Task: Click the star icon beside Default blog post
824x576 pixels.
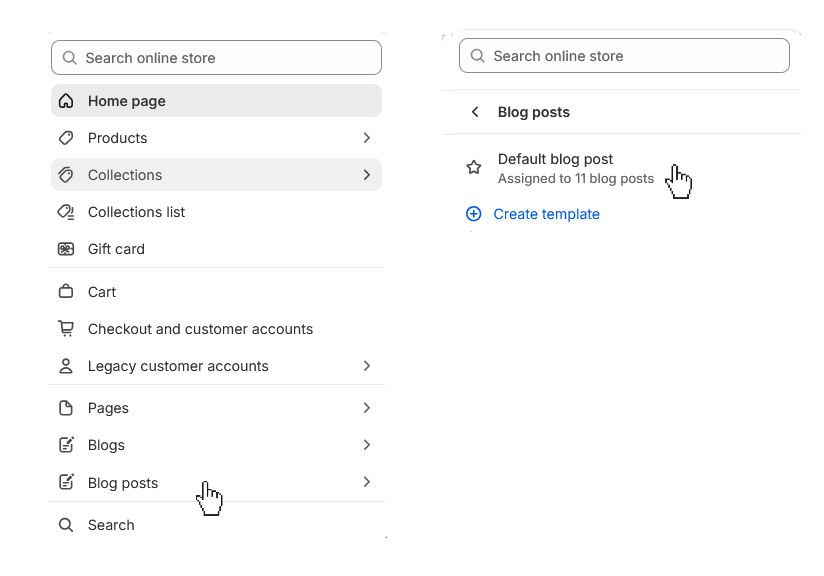Action: click(474, 167)
